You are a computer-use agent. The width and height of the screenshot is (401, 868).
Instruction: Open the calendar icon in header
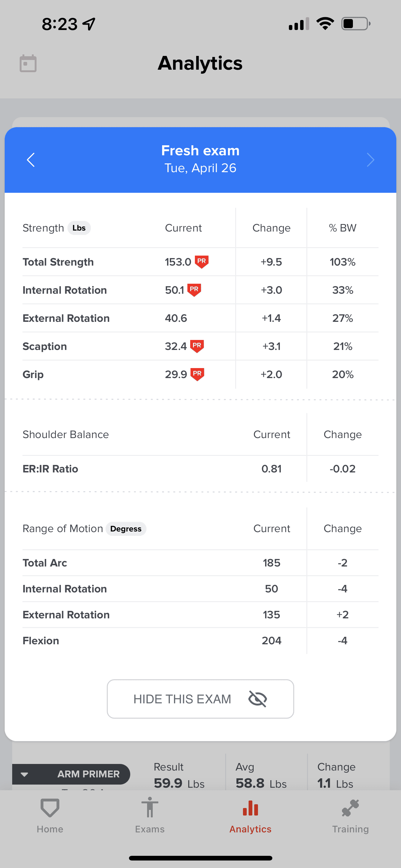(28, 63)
